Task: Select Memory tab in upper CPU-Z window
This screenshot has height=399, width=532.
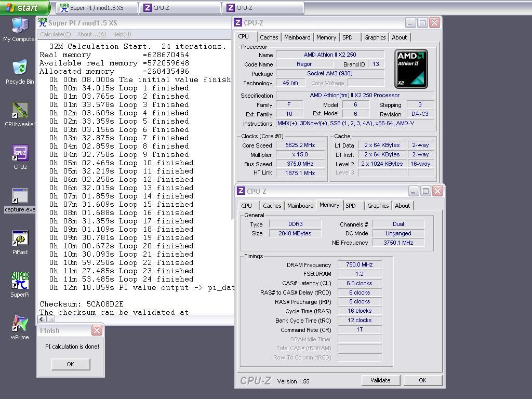Action: coord(326,37)
